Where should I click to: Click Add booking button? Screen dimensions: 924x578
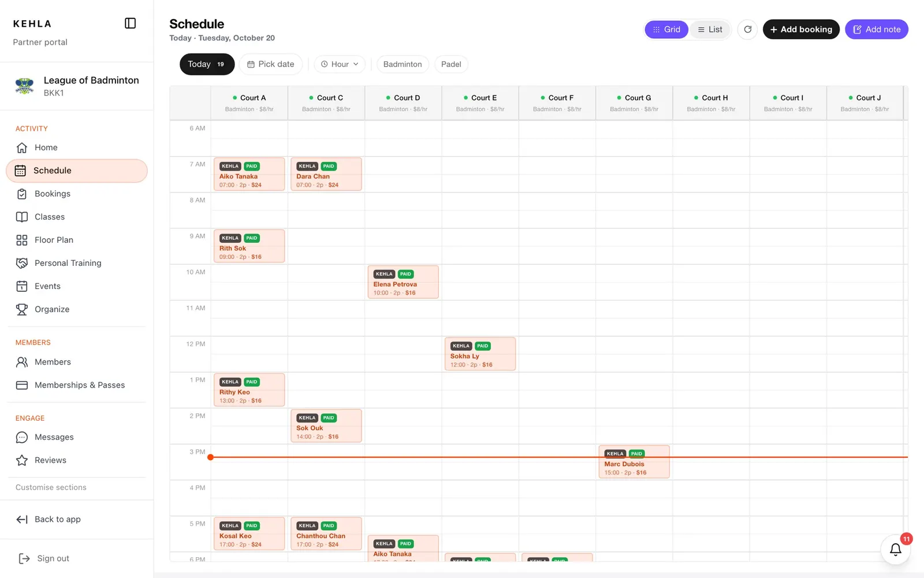[801, 29]
